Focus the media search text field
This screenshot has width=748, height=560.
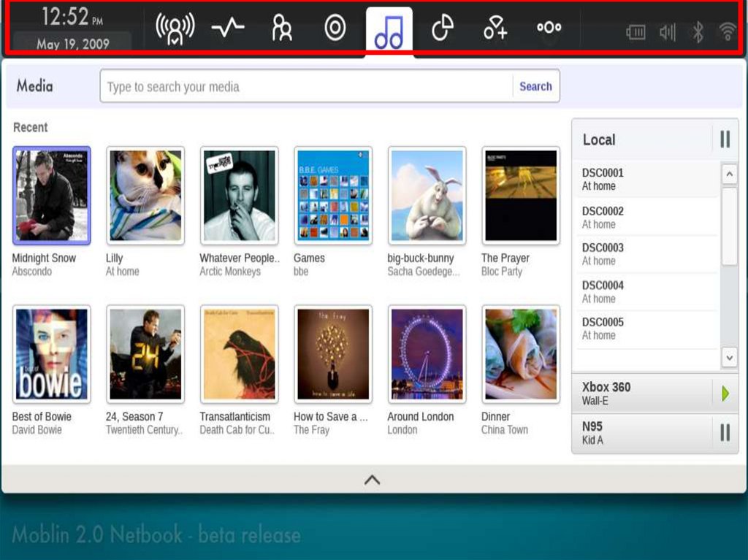click(x=306, y=86)
